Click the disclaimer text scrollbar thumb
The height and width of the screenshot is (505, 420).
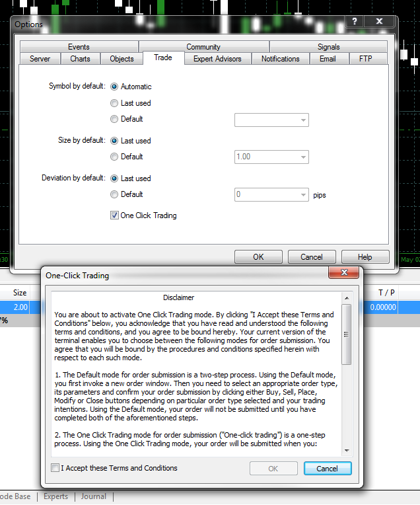(x=346, y=334)
